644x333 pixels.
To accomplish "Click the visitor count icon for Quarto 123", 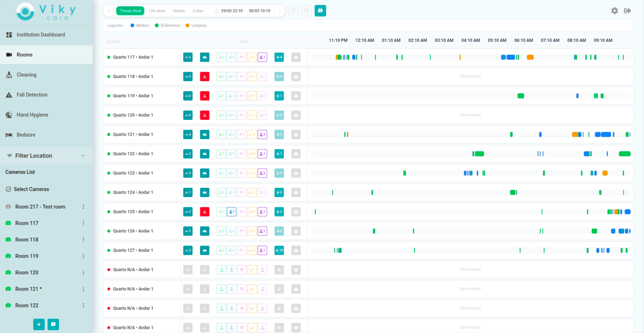I will point(262,173).
